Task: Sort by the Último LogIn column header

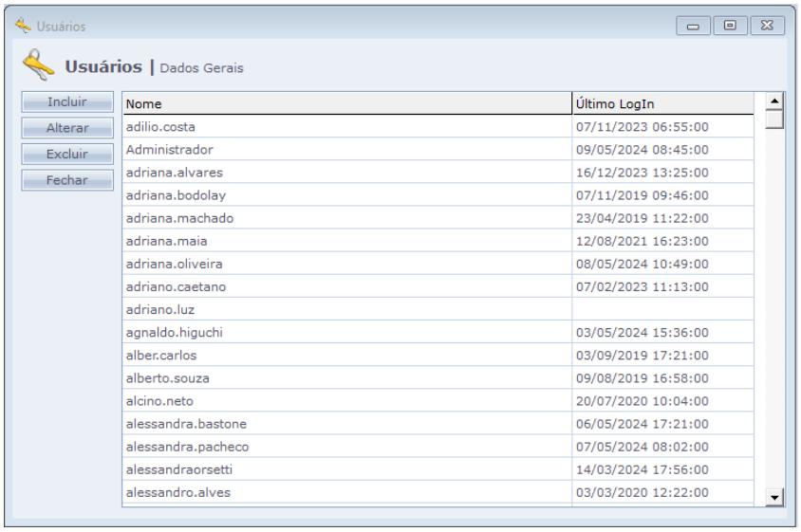Action: coord(662,103)
